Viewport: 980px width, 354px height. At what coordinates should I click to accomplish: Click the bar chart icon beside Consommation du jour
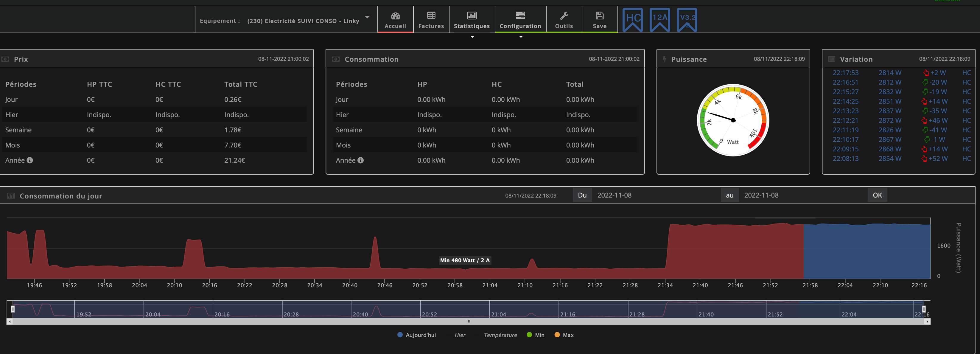[11, 196]
